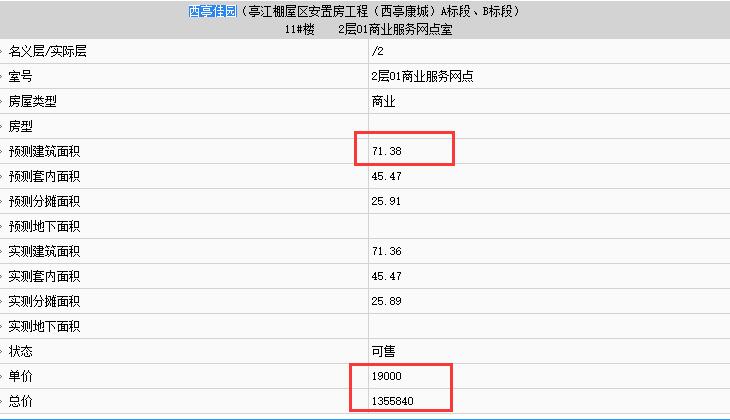The height and width of the screenshot is (420, 730).
Task: Select the 45.47 value beside 预测套内面积
Action: point(386,176)
